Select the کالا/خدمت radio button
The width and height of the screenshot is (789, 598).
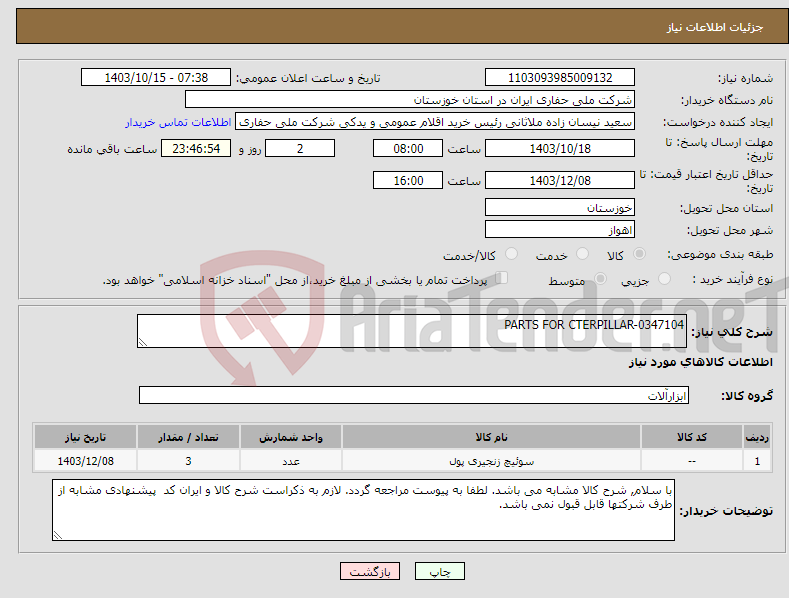[511, 254]
